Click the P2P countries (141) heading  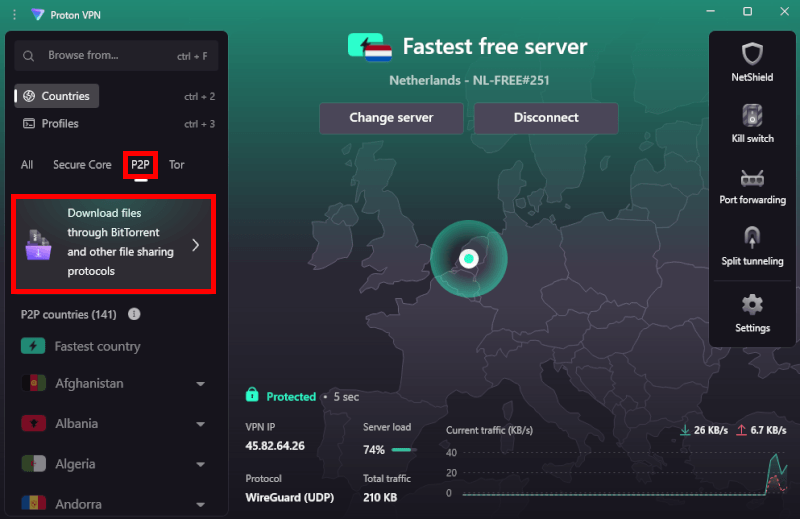pos(68,314)
